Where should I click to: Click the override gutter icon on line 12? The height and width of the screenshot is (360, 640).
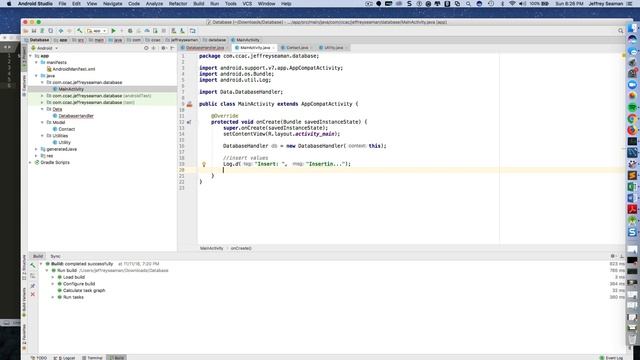click(x=189, y=122)
